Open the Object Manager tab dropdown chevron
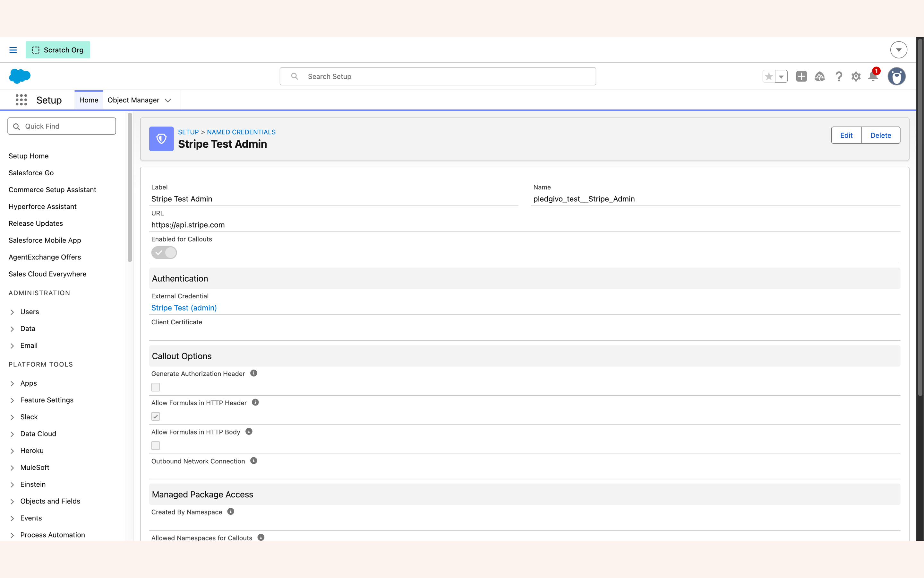924x578 pixels. point(168,100)
